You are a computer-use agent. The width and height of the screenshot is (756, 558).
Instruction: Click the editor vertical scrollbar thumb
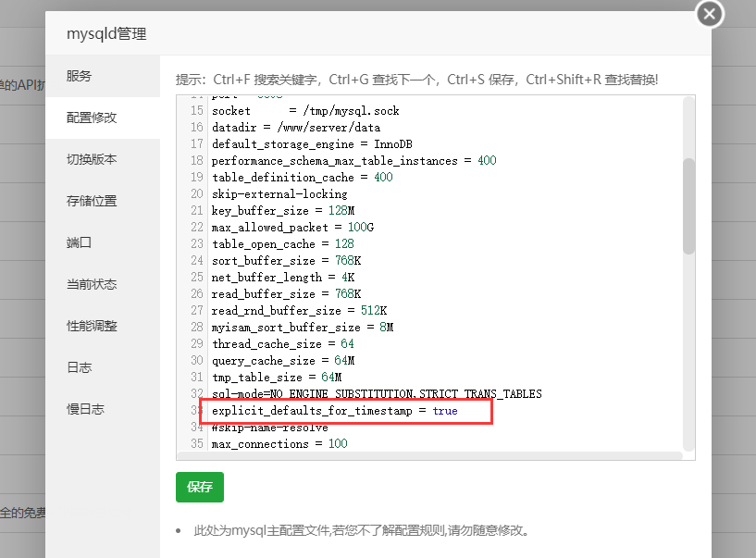pos(688,206)
